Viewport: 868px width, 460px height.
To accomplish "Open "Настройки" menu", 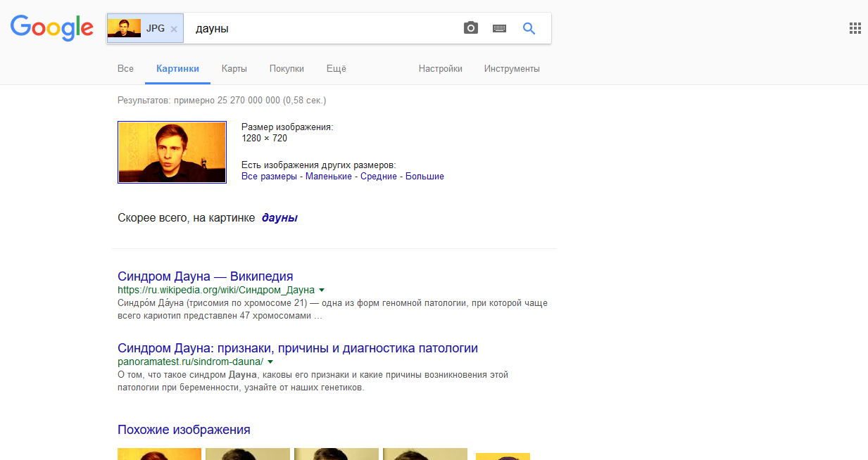I will click(x=441, y=69).
